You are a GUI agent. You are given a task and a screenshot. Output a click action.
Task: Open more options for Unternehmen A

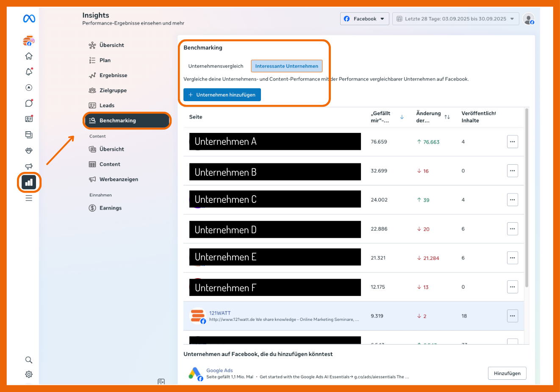click(512, 142)
